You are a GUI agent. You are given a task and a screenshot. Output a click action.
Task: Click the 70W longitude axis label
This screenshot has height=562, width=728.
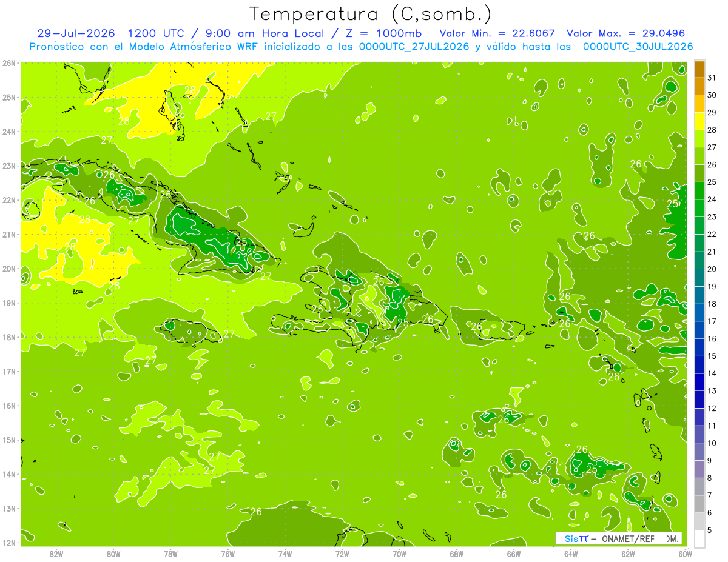(399, 554)
